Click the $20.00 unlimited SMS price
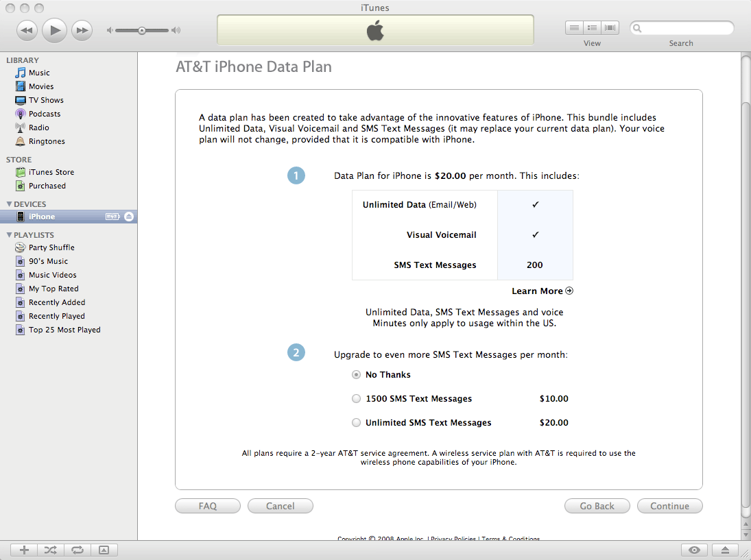Image resolution: width=751 pixels, height=560 pixels. click(553, 423)
